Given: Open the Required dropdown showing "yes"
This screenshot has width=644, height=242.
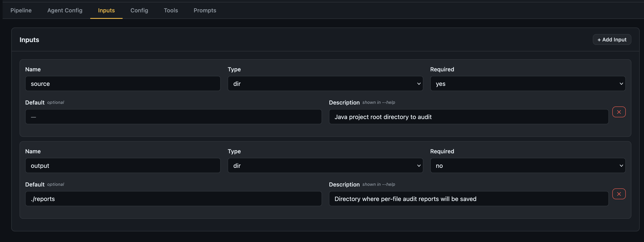Looking at the screenshot, I should (x=527, y=84).
